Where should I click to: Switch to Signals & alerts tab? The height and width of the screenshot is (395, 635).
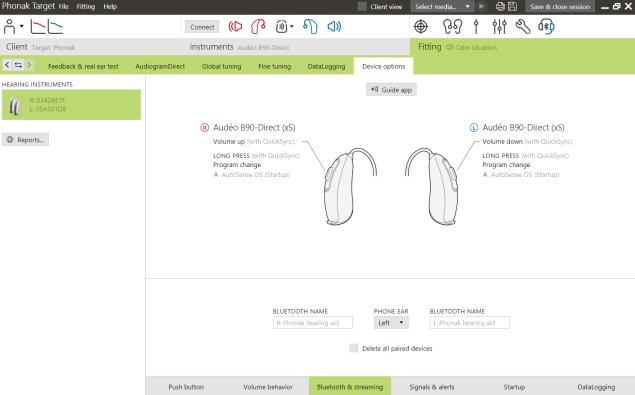(432, 387)
